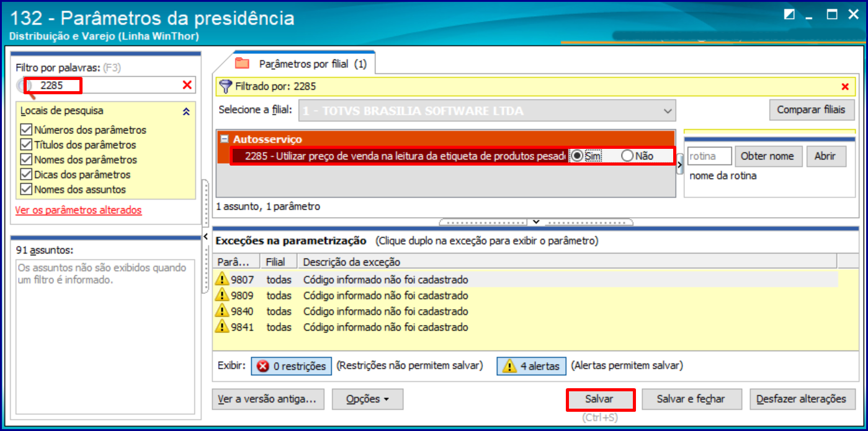Toggle 'Nomes dos assuntos' checkbox
The image size is (868, 431).
[x=26, y=189]
